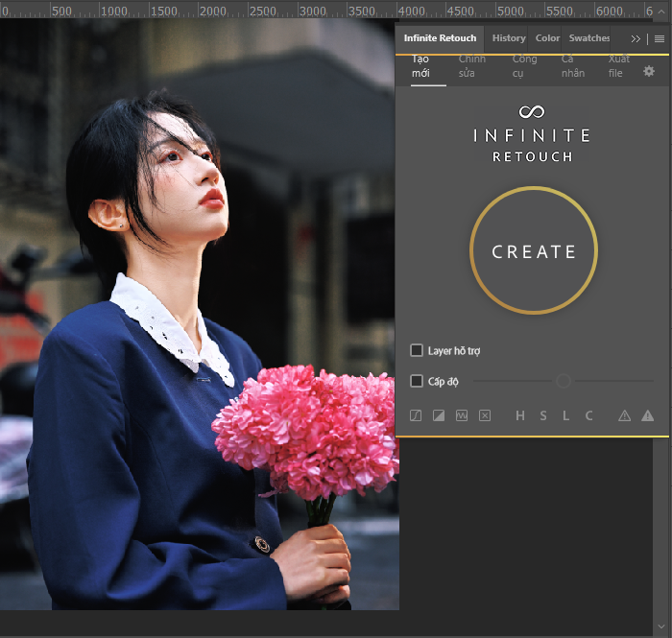The image size is (672, 638).
Task: Click the curves icon in bottom row
Action: 416,415
